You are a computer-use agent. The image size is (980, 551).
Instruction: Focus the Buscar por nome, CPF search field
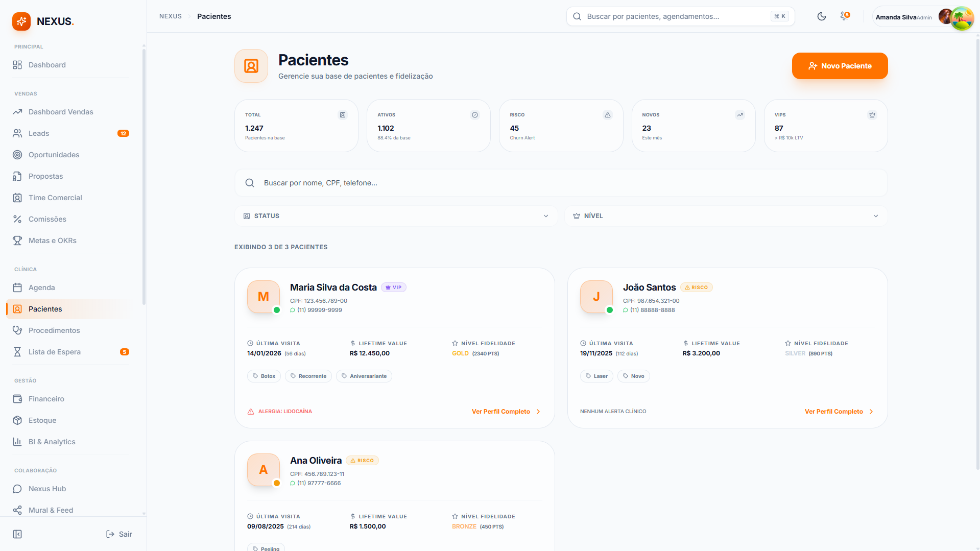pyautogui.click(x=561, y=183)
